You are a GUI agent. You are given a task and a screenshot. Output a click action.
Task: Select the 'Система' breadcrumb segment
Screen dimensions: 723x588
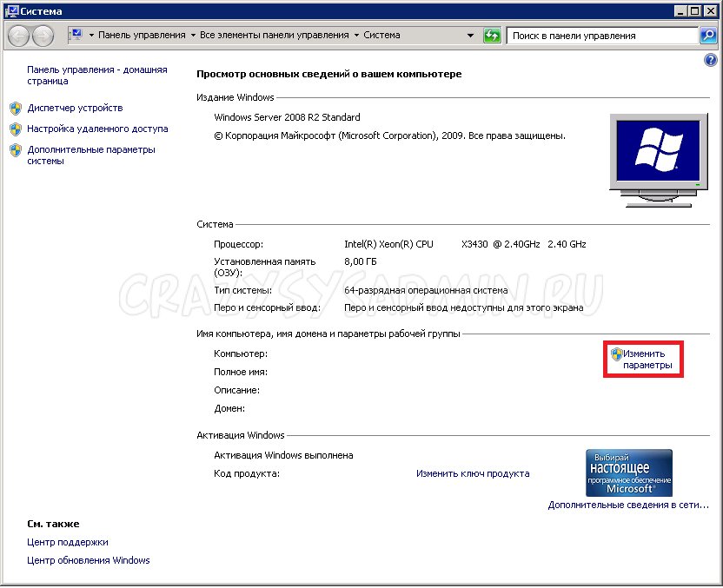pos(382,36)
